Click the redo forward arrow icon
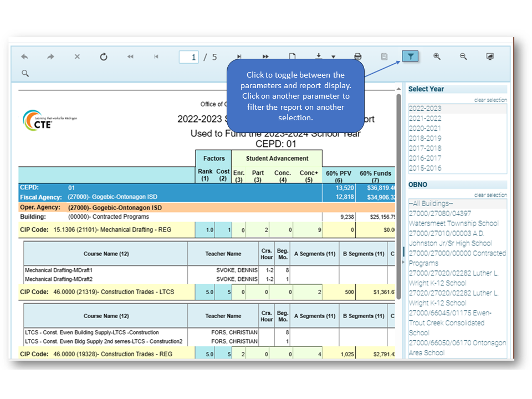The height and width of the screenshot is (399, 532). 50,57
